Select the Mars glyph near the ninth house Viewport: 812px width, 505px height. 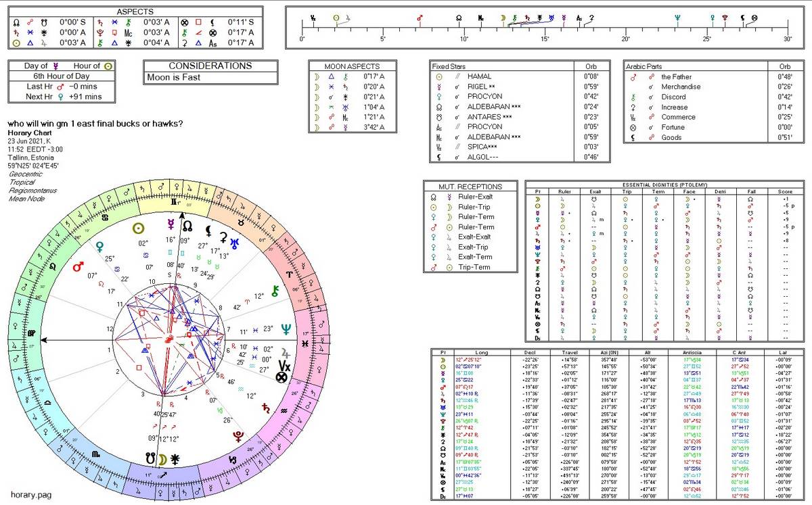(77, 266)
